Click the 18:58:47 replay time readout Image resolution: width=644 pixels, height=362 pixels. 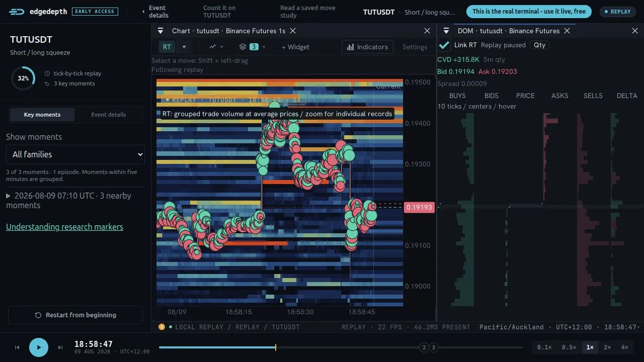point(94,344)
